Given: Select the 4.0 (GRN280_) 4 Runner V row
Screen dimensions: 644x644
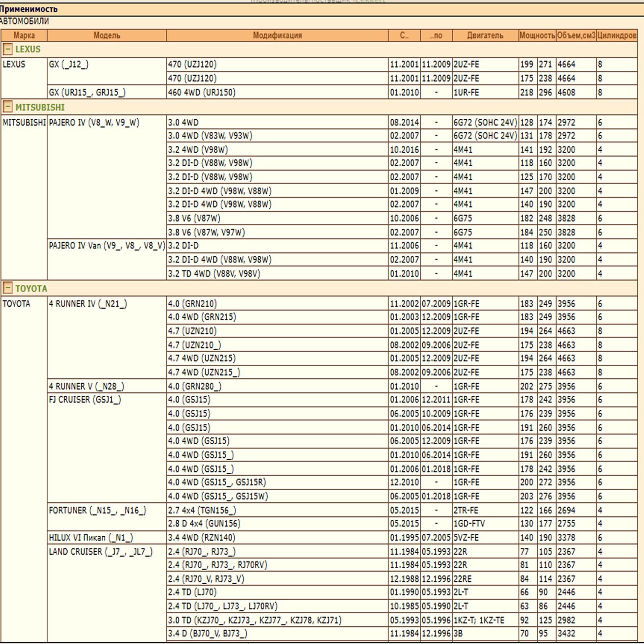Looking at the screenshot, I should pyautogui.click(x=194, y=386).
